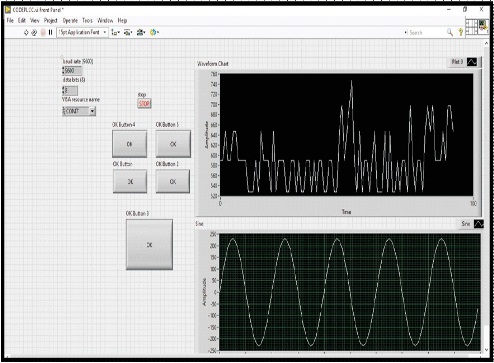This screenshot has width=494, height=363.
Task: Click the OK Button 5 control
Action: pyautogui.click(x=173, y=144)
